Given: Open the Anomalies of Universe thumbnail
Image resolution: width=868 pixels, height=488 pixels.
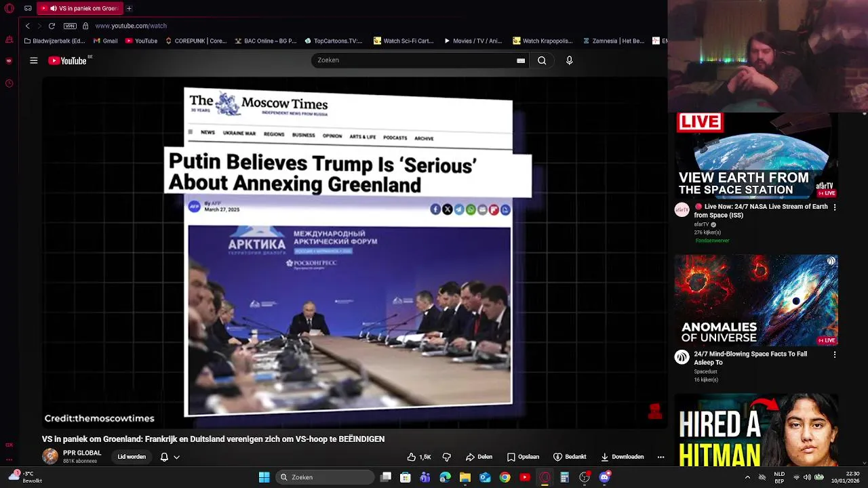Looking at the screenshot, I should pos(756,300).
